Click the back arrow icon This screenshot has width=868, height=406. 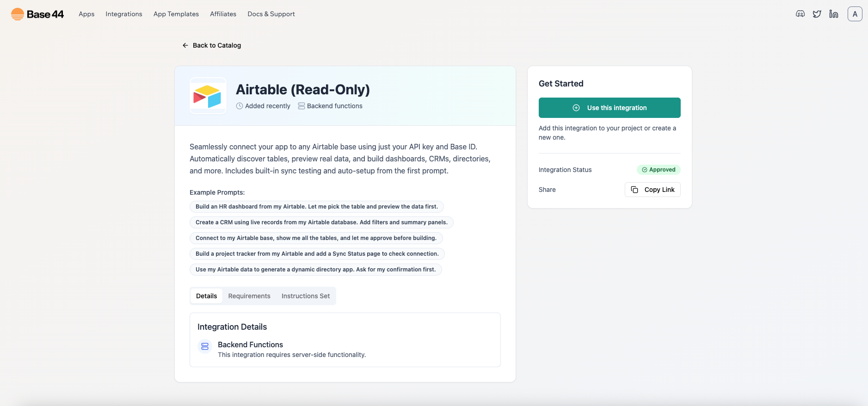[x=185, y=45]
